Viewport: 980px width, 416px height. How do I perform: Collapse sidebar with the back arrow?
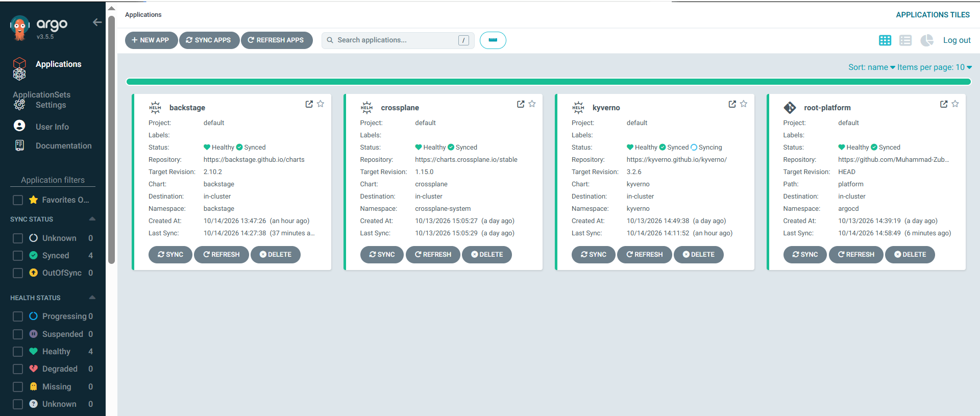97,22
